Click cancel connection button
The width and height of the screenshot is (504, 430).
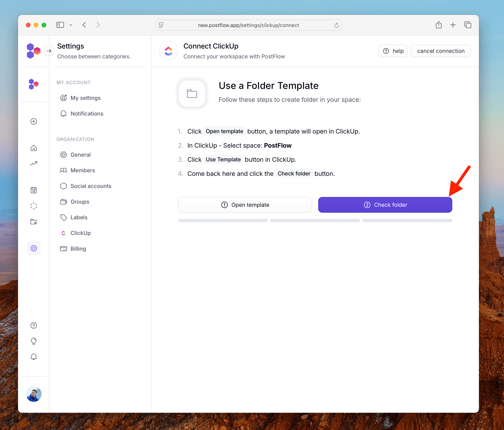441,51
